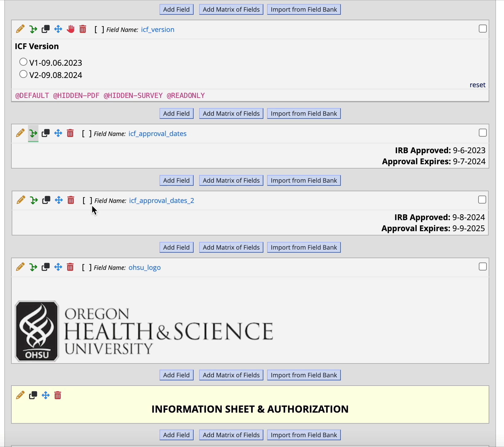Click Import from Field Bank below icf_approval_dates
Image resolution: width=504 pixels, height=447 pixels.
pos(304,181)
